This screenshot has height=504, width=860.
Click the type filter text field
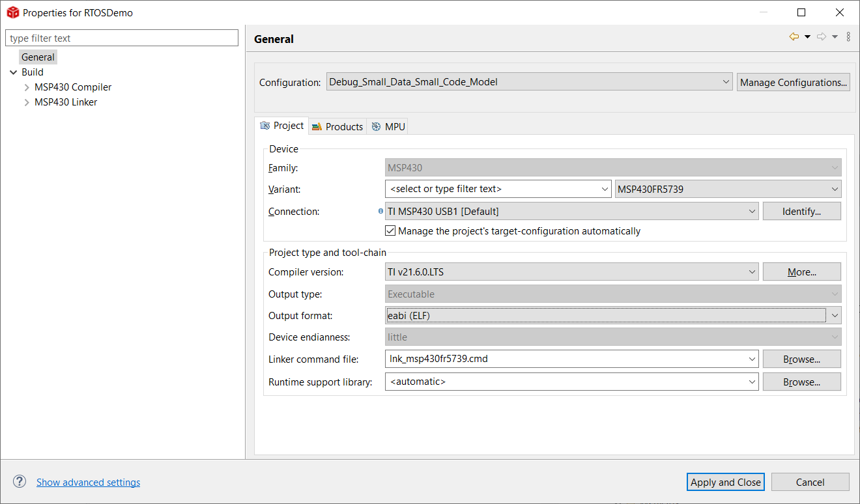(x=122, y=38)
